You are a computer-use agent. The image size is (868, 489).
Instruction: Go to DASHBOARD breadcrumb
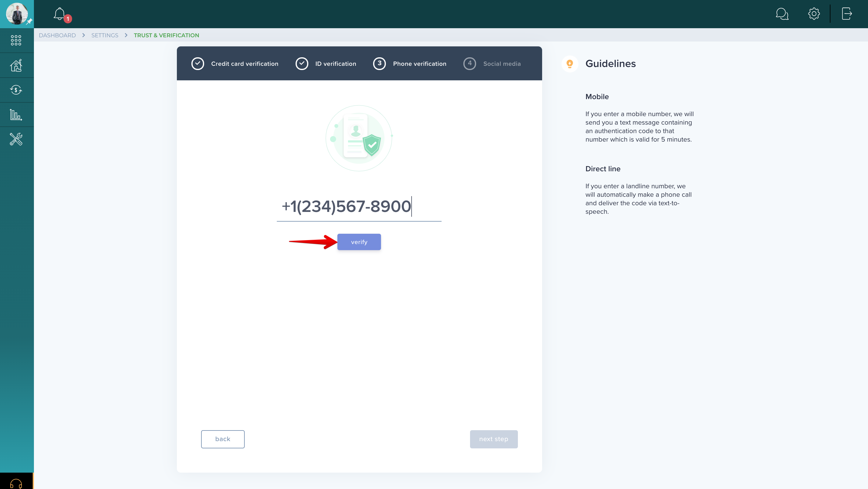click(x=57, y=35)
